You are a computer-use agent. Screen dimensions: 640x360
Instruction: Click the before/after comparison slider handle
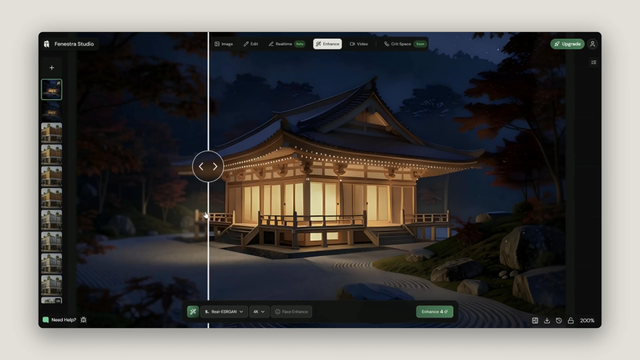tap(208, 166)
